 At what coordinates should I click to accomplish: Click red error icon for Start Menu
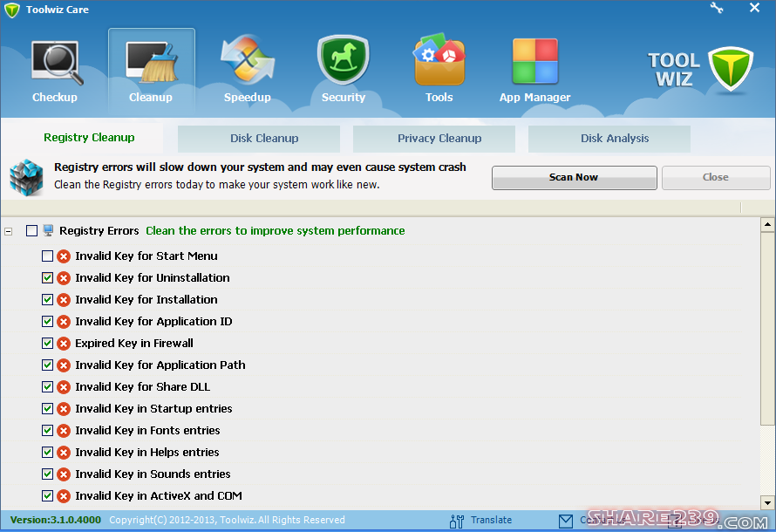64,256
